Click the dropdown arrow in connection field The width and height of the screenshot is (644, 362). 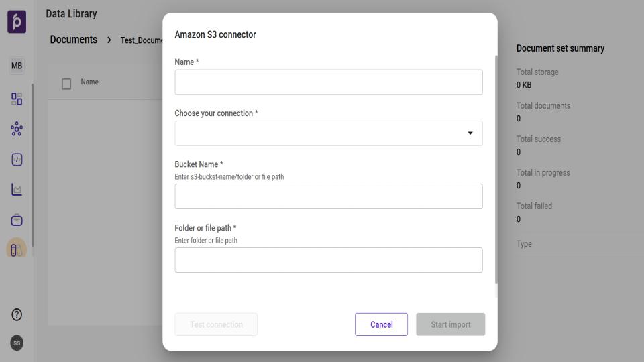(470, 133)
